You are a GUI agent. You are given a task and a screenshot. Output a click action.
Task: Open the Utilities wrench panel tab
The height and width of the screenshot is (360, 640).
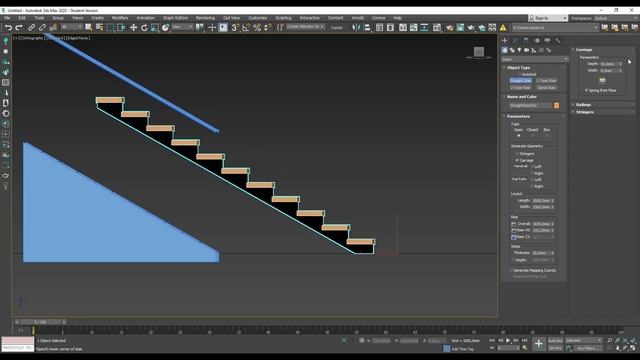[x=558, y=40]
